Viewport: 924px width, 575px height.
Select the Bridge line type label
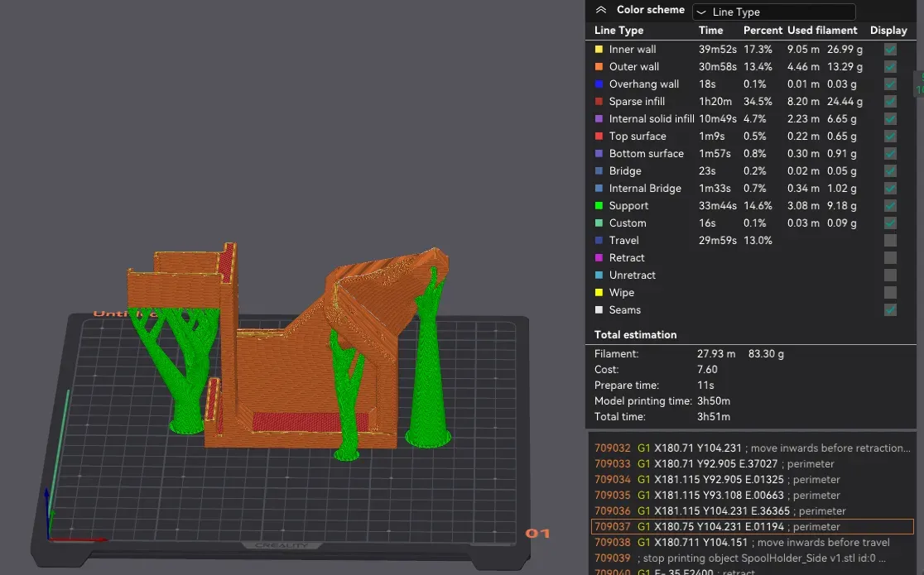click(624, 171)
